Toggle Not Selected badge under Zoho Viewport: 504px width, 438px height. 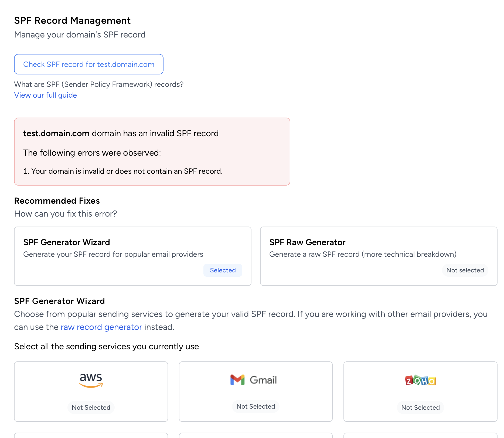point(420,407)
